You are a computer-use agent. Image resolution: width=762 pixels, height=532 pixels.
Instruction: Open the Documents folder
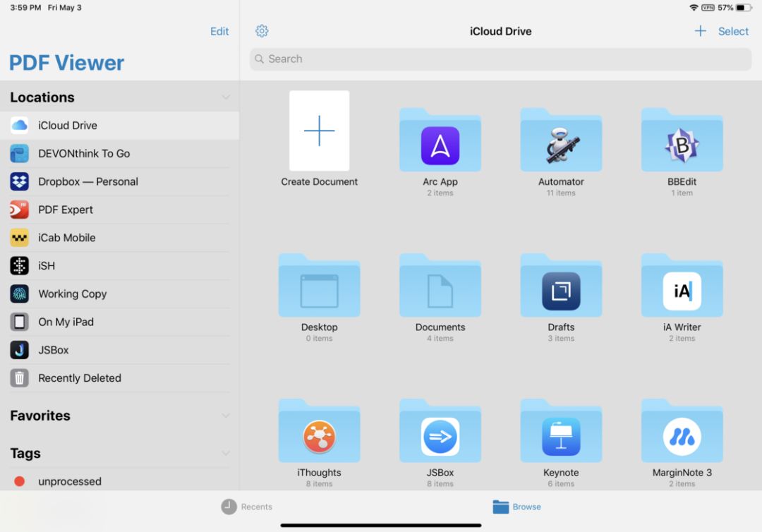pyautogui.click(x=440, y=285)
